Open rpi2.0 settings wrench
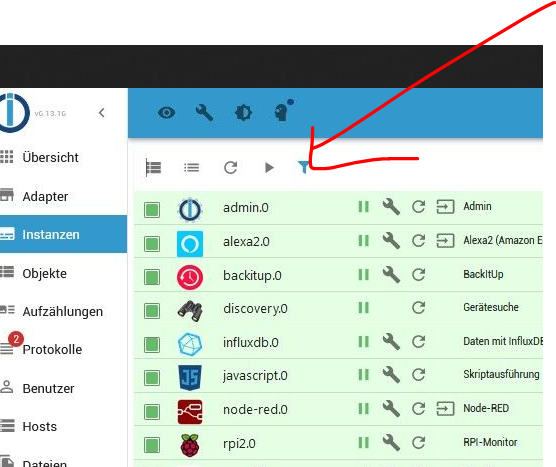 pyautogui.click(x=391, y=443)
